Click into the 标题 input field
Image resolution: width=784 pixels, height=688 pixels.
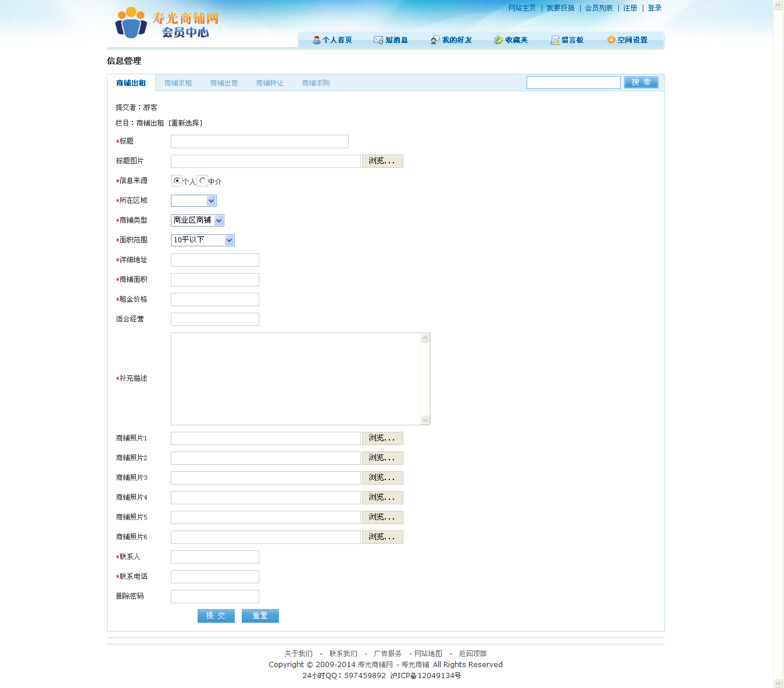tap(259, 142)
